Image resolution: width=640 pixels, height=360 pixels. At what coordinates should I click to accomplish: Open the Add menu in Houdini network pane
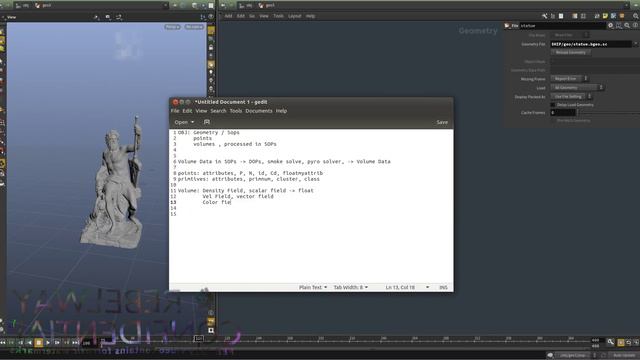[x=228, y=16]
